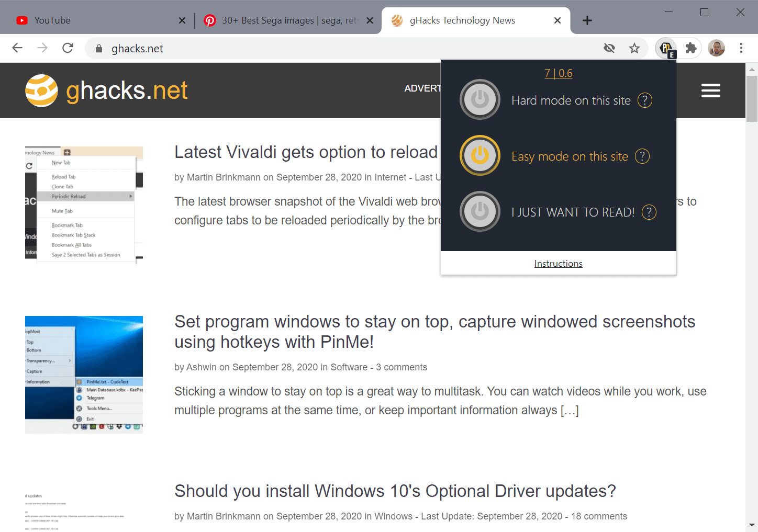Image resolution: width=758 pixels, height=532 pixels.
Task: Click the ghacks.net logo
Action: (106, 90)
